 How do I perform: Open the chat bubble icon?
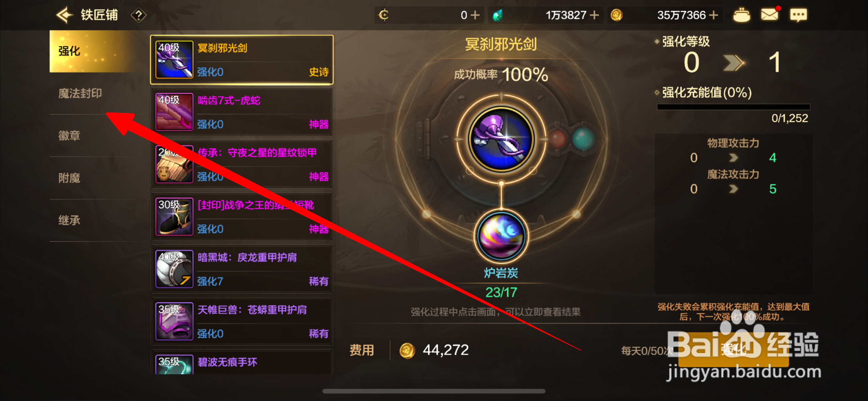798,15
